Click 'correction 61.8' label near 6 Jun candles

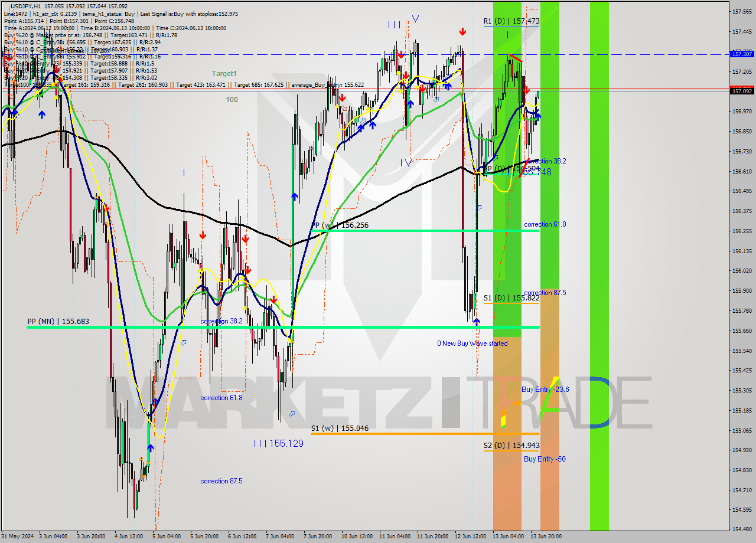(221, 398)
